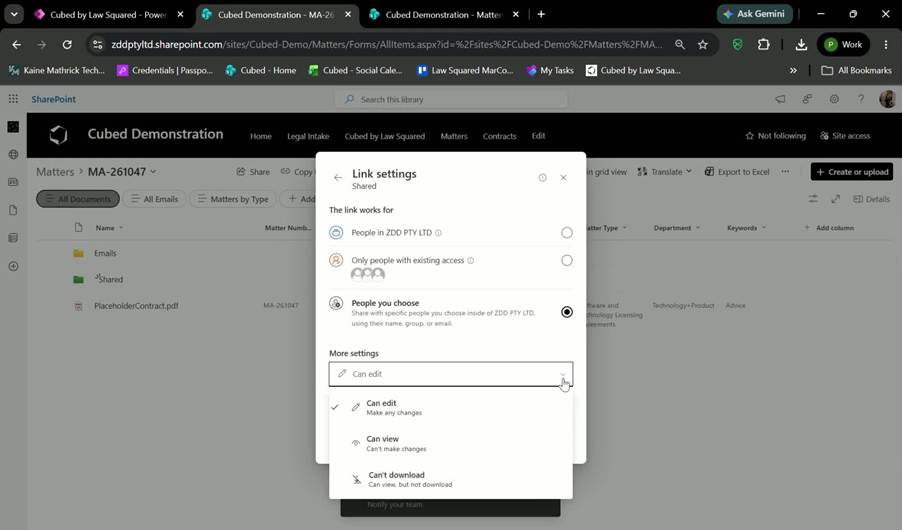The height and width of the screenshot is (530, 902).
Task: Expand the MA-261047 folder breadcrumb chevron
Action: (153, 171)
